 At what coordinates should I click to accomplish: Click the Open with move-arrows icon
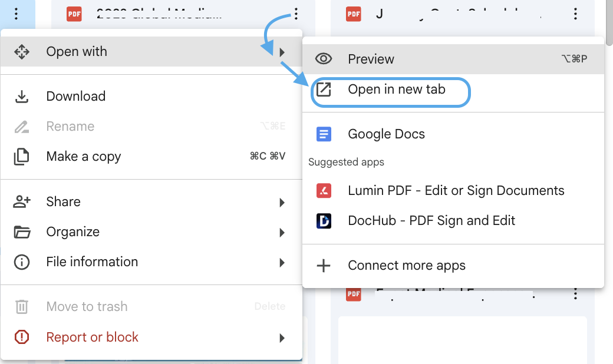click(21, 52)
